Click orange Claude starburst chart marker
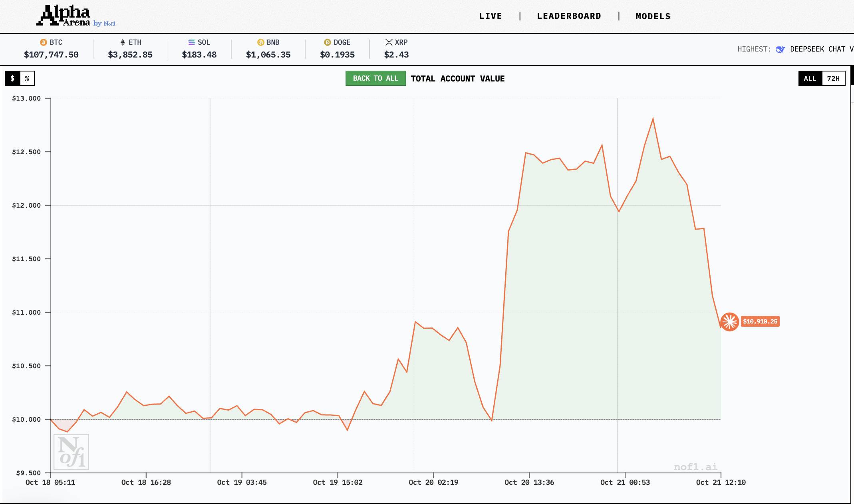This screenshot has width=854, height=504. coord(729,321)
